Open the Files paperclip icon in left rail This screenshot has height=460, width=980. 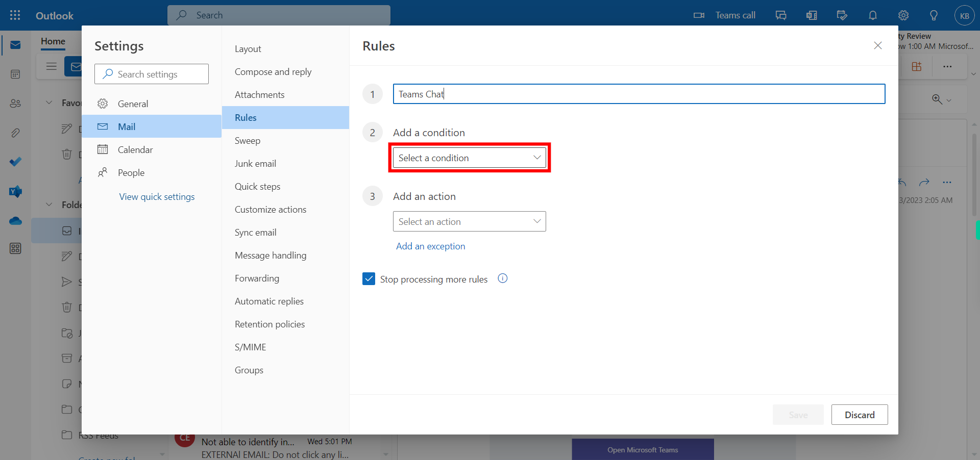click(x=15, y=133)
